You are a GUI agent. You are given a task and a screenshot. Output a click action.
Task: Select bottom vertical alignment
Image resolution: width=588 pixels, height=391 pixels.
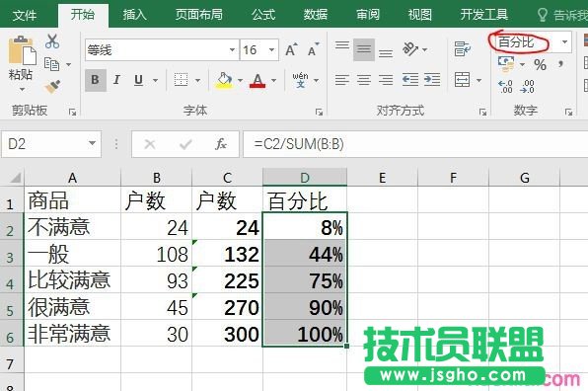(386, 53)
